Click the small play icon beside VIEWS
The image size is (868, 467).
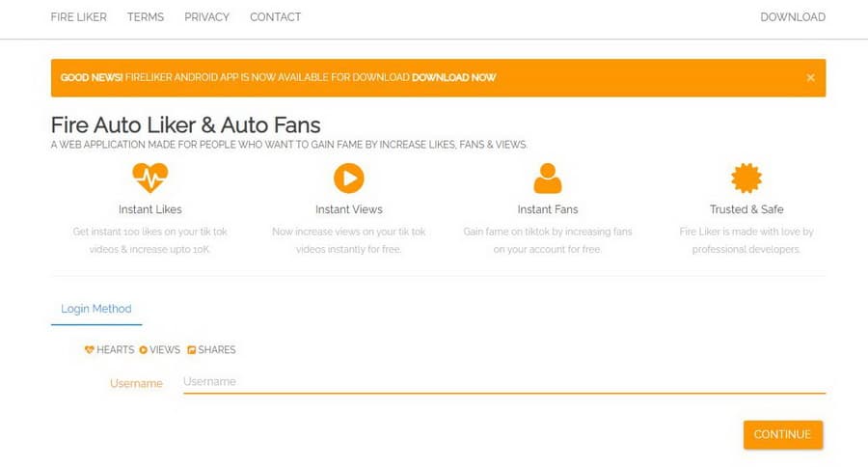[143, 349]
